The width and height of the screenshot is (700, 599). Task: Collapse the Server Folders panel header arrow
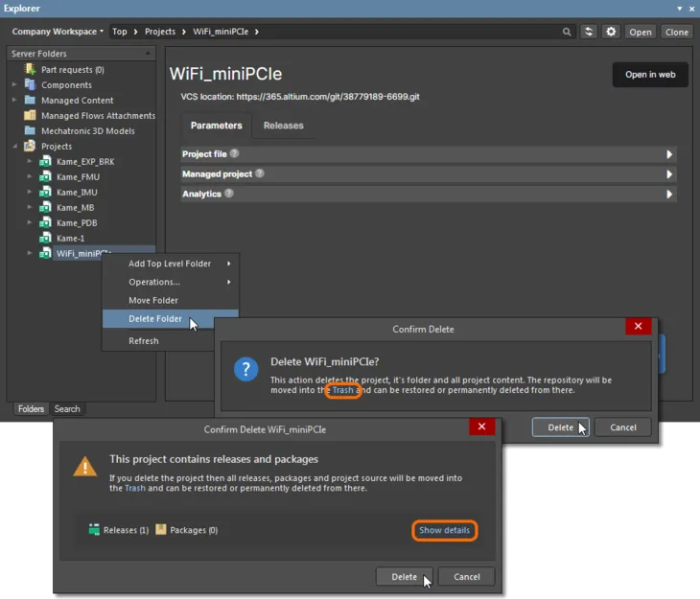tap(148, 54)
